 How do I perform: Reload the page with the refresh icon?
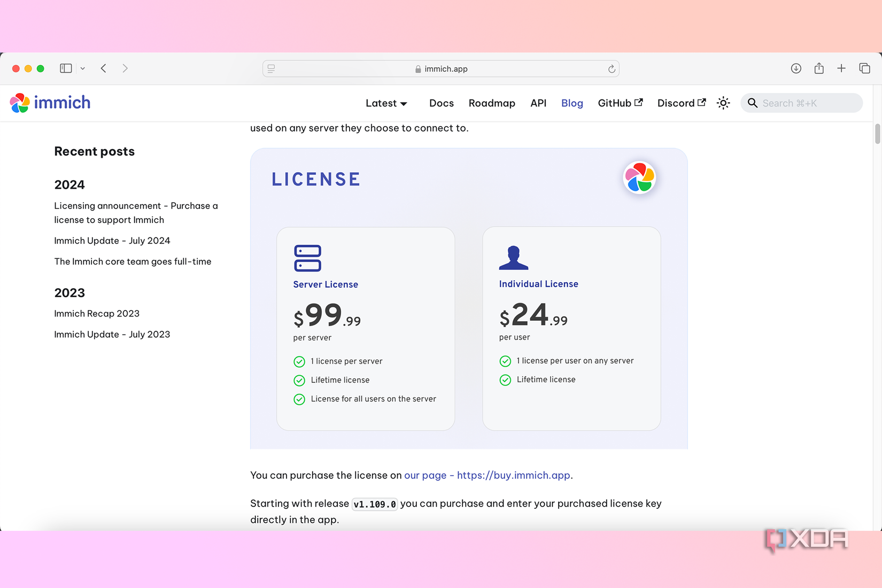tap(612, 68)
